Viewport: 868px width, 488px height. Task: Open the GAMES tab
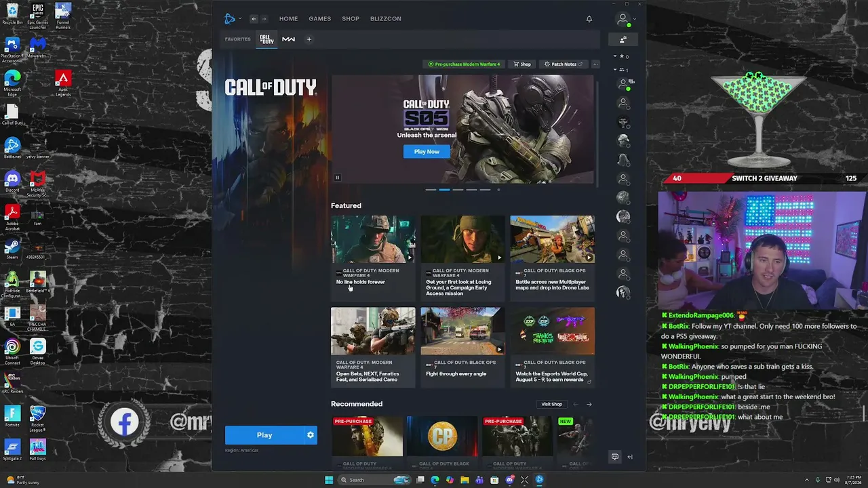[320, 19]
